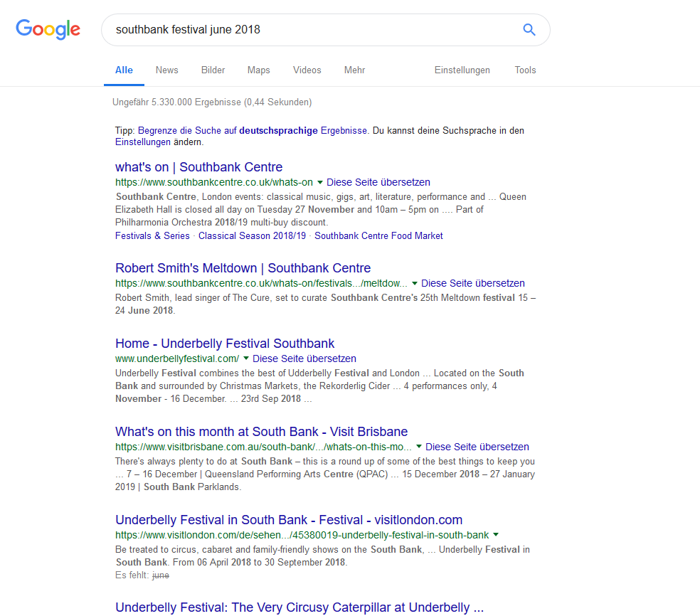Open "The Very Circusy Caterpillar" result
700x616 pixels.
299,607
